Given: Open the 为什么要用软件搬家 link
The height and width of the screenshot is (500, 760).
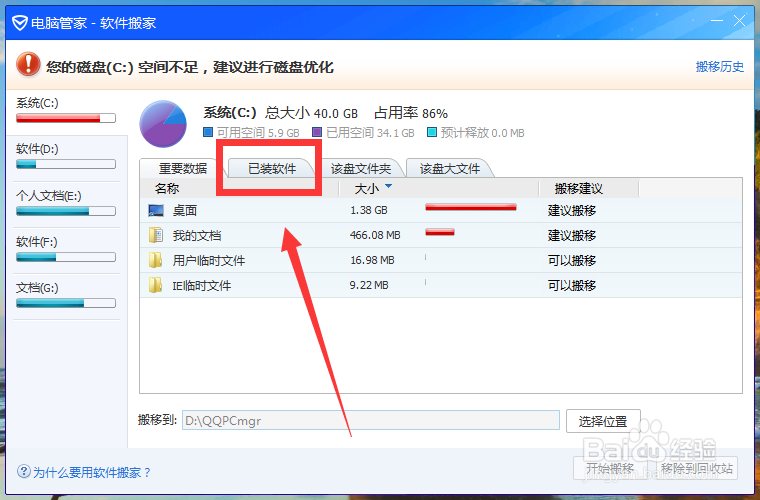Looking at the screenshot, I should pyautogui.click(x=92, y=472).
